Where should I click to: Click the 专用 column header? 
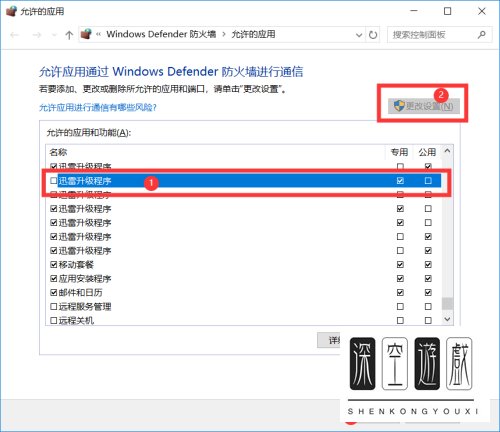point(399,152)
